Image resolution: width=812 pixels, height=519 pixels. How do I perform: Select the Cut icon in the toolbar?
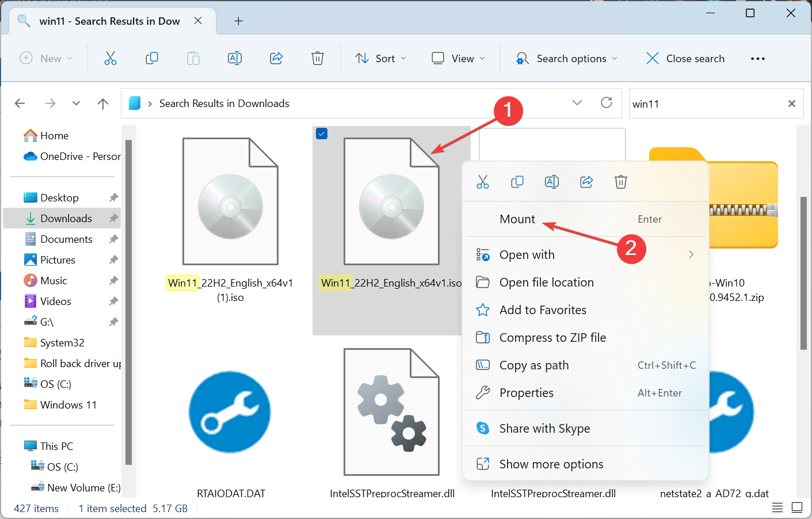110,58
